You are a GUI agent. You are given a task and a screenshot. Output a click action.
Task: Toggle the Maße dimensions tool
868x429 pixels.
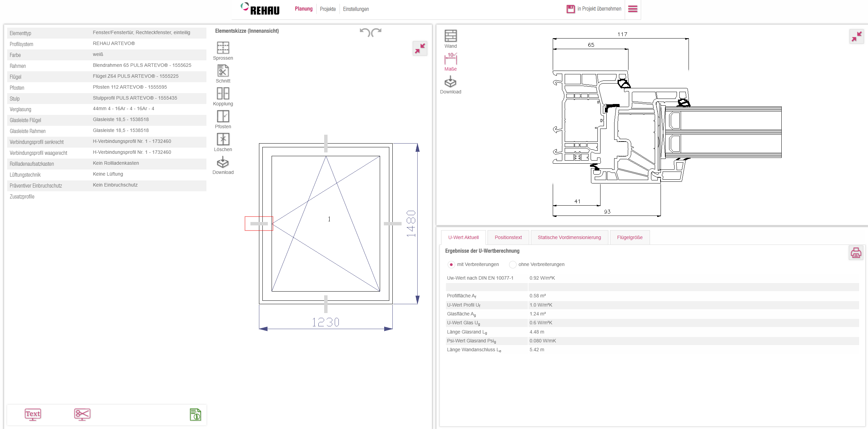tap(450, 62)
